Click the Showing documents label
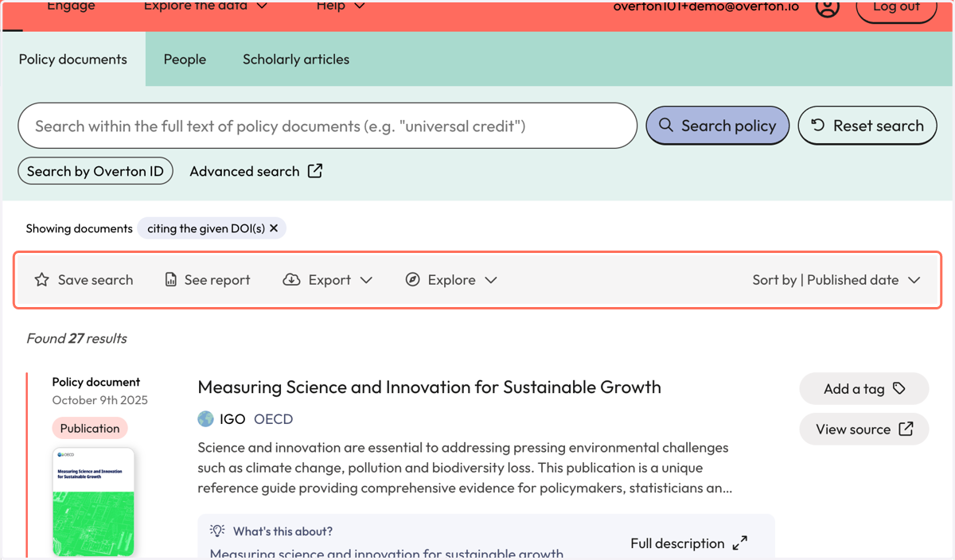 (79, 228)
